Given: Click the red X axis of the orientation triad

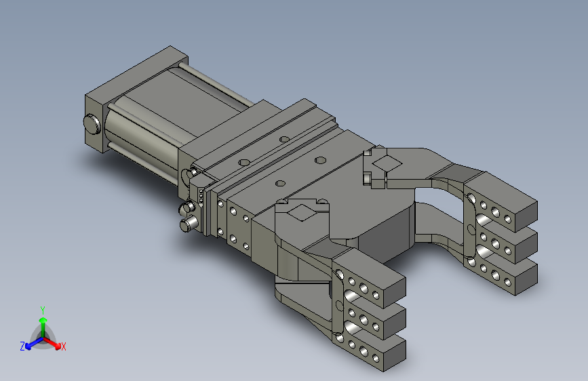Looking at the screenshot, I should [52, 343].
